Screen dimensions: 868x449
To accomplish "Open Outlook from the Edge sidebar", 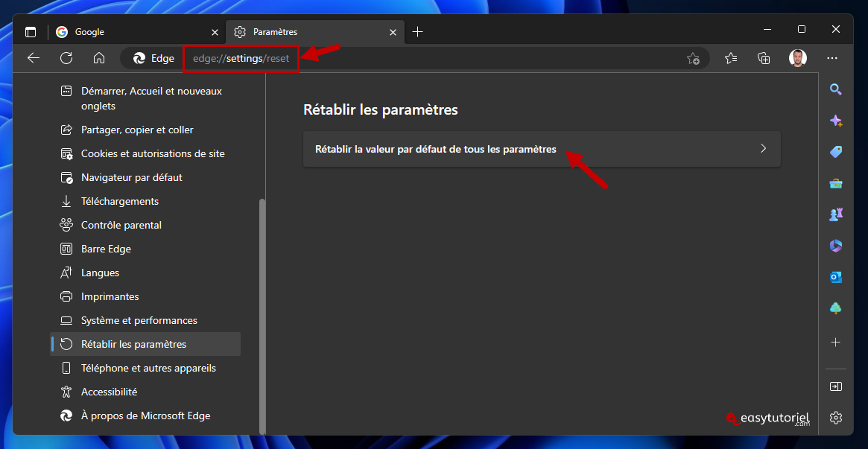I will [836, 277].
